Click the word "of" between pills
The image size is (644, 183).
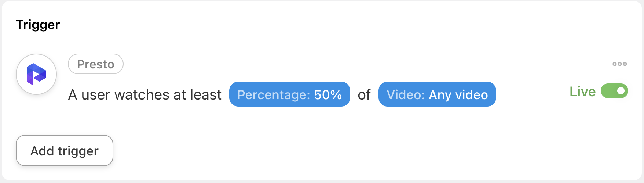(x=364, y=95)
